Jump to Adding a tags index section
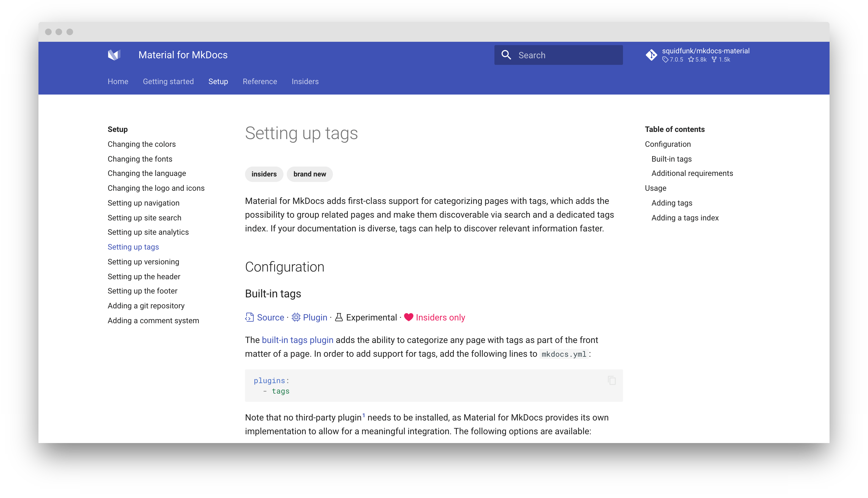Viewport: 868px width, 498px height. (x=685, y=218)
